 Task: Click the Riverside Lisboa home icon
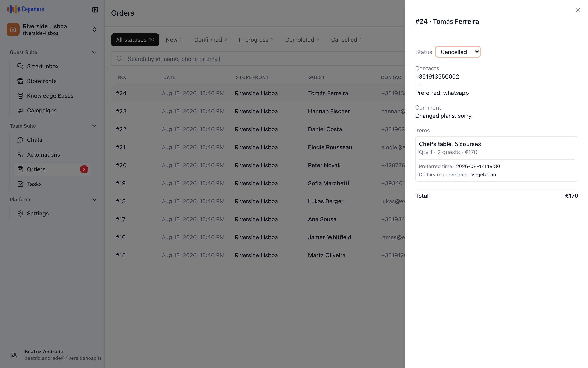[x=13, y=29]
